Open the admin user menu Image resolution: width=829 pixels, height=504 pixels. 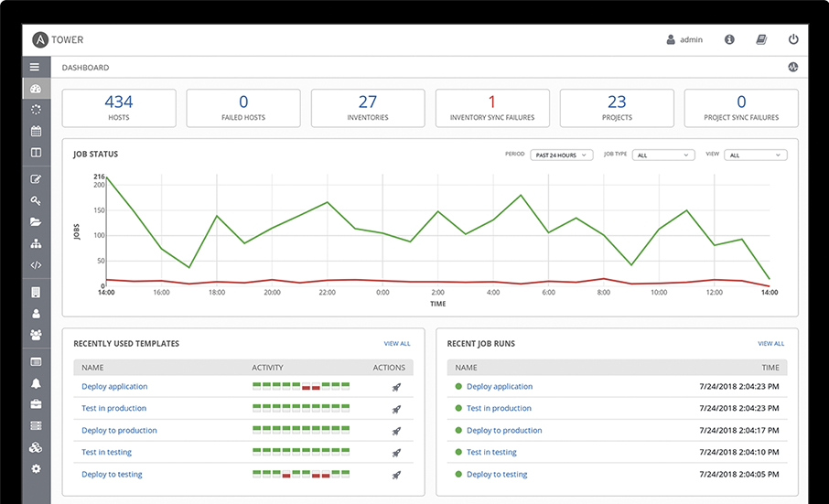tap(684, 39)
